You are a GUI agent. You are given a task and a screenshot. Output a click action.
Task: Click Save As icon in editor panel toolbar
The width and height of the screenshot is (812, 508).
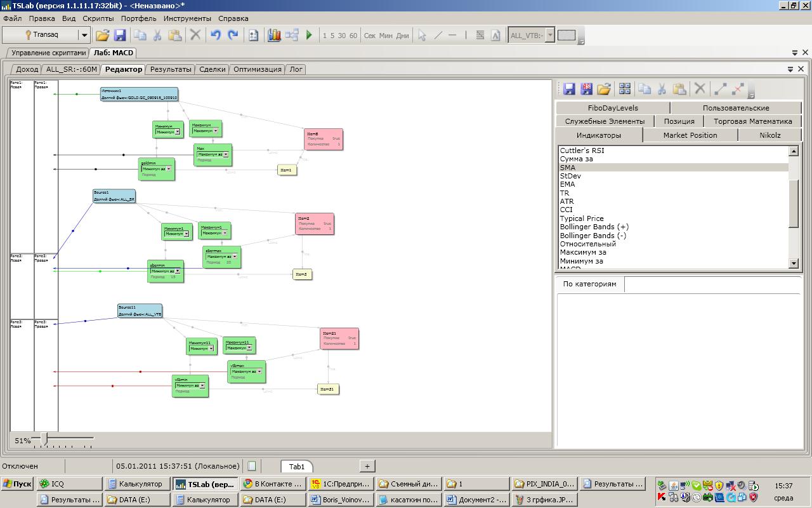[x=587, y=89]
